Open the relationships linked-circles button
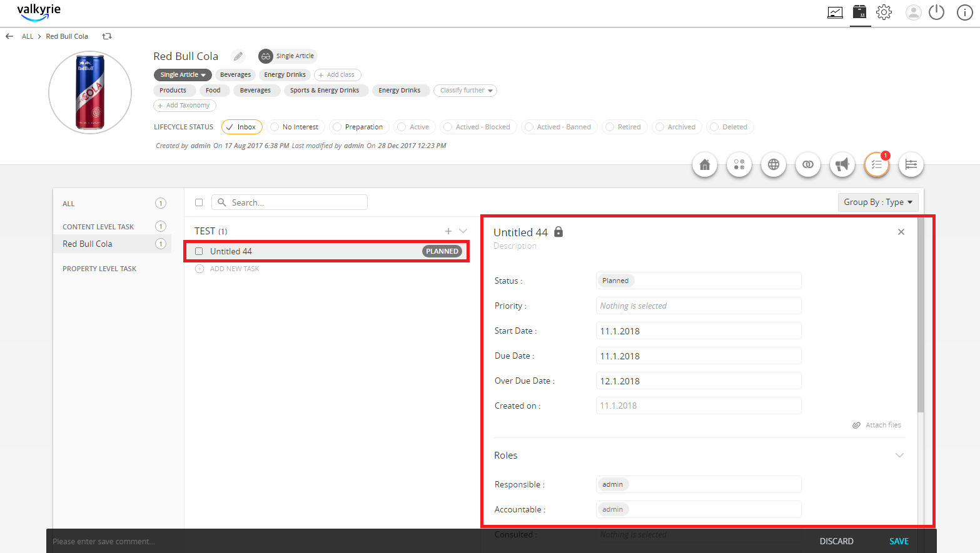The width and height of the screenshot is (980, 553). pyautogui.click(x=808, y=164)
